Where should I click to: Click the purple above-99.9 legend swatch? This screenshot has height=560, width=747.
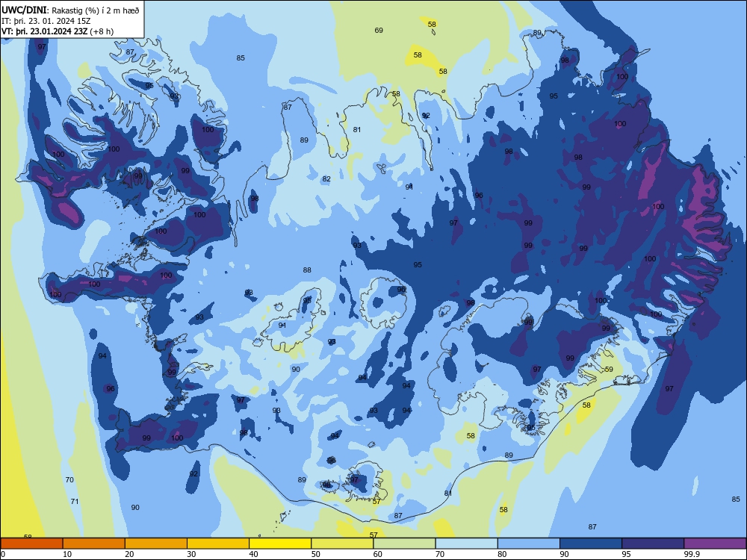click(x=715, y=544)
